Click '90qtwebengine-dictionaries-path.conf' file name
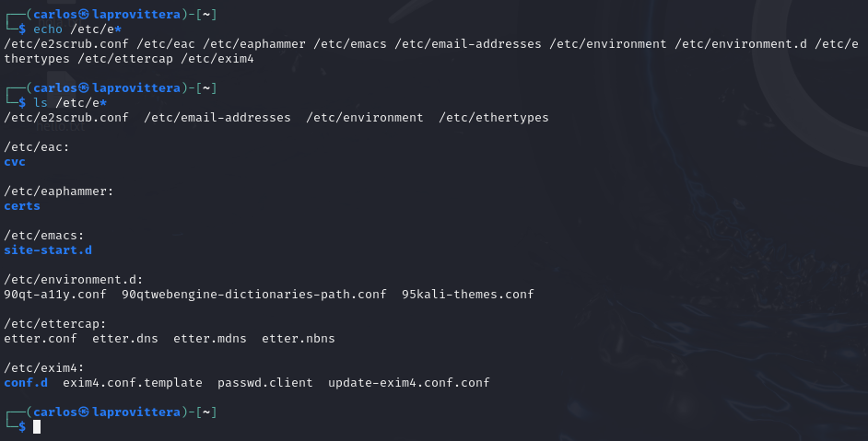 coord(254,295)
